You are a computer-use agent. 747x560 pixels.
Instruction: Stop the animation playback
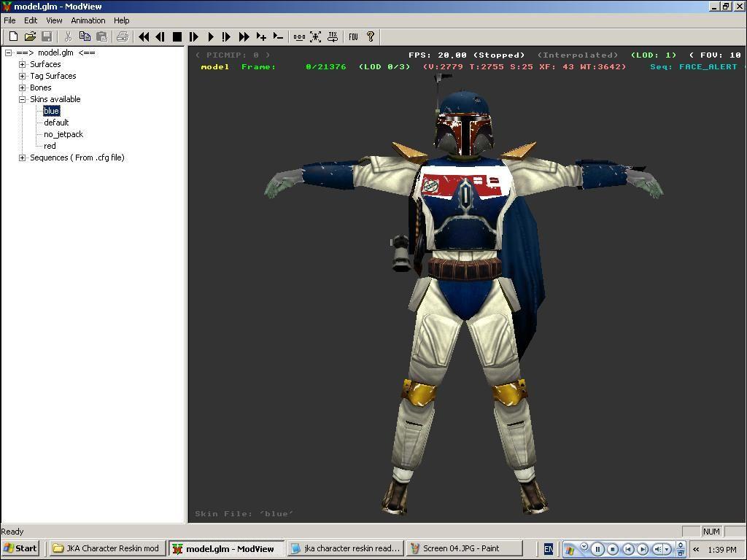click(x=177, y=36)
